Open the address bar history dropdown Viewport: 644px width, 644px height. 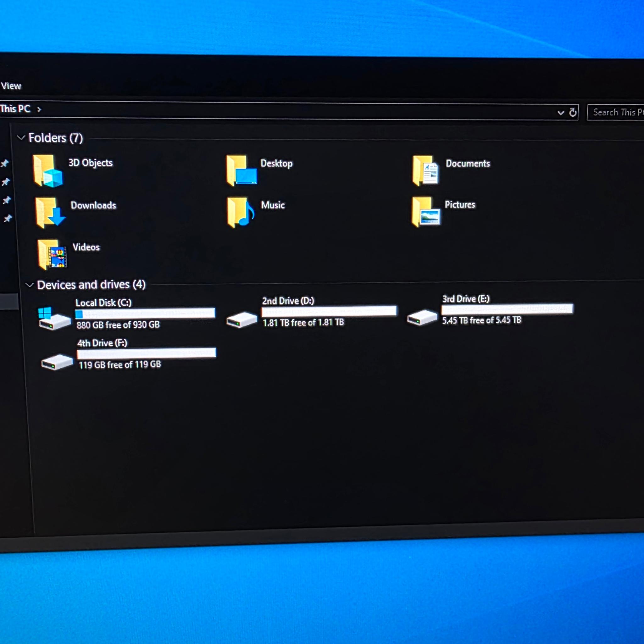tap(561, 113)
